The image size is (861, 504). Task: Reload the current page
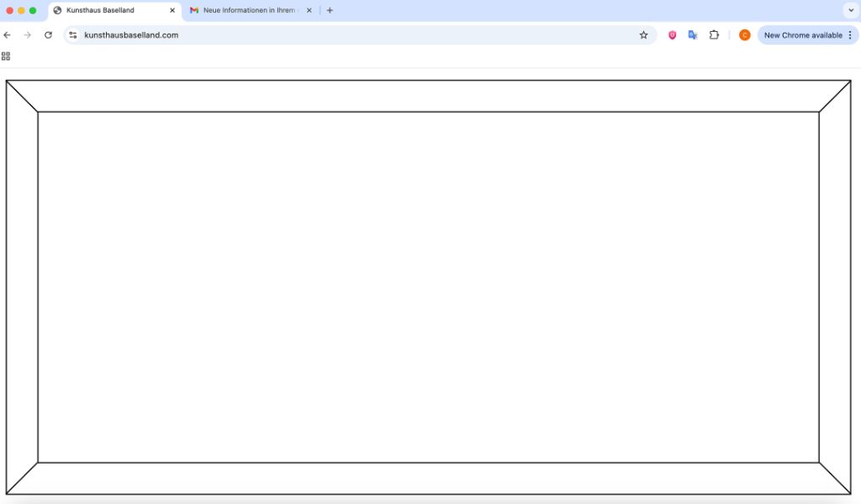[x=48, y=35]
